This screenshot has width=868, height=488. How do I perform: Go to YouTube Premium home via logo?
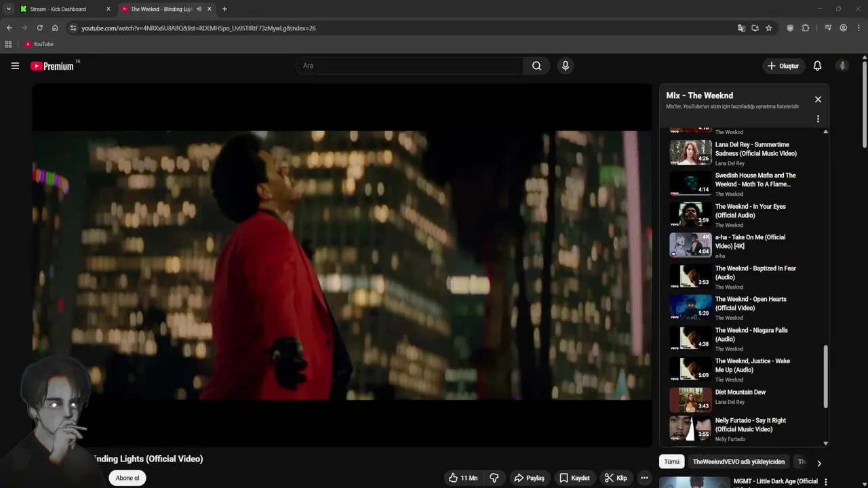[52, 66]
